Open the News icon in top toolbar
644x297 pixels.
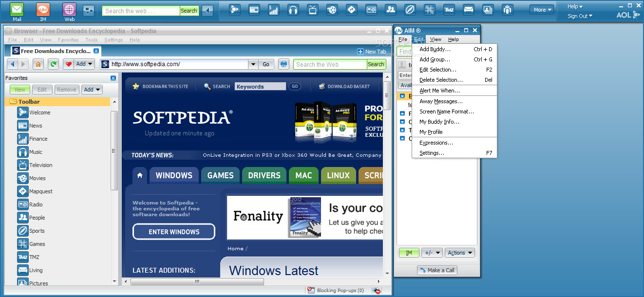pos(254,9)
